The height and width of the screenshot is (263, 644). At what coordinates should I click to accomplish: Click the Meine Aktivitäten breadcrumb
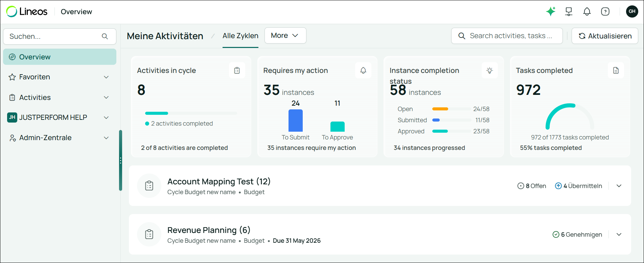tap(165, 36)
